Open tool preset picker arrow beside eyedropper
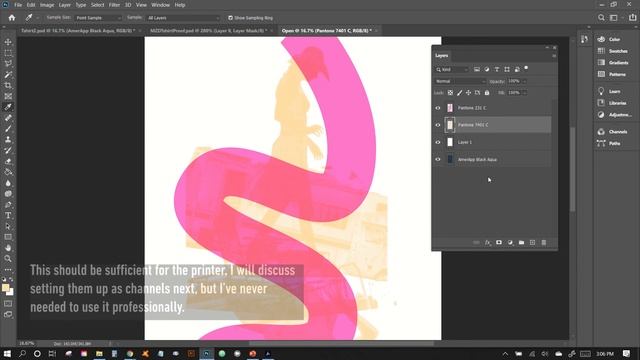The width and height of the screenshot is (640, 360). tap(38, 18)
